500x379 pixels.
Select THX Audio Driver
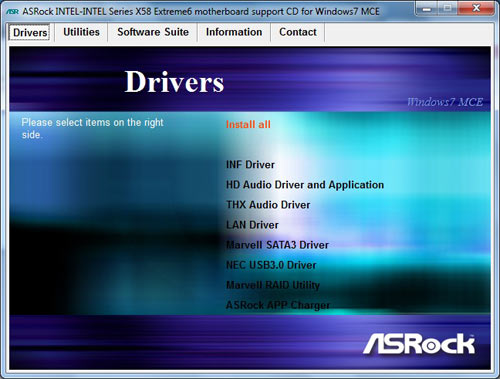(268, 205)
